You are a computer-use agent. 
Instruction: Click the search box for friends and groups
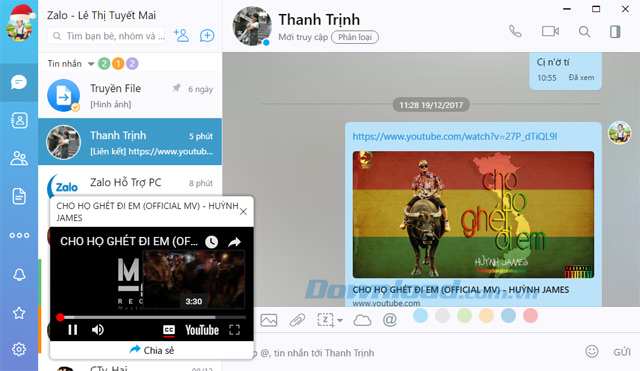tap(107, 36)
